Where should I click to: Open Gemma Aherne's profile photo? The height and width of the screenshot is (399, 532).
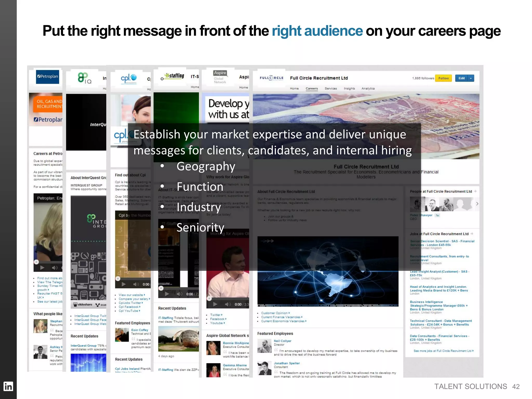pos(213,370)
